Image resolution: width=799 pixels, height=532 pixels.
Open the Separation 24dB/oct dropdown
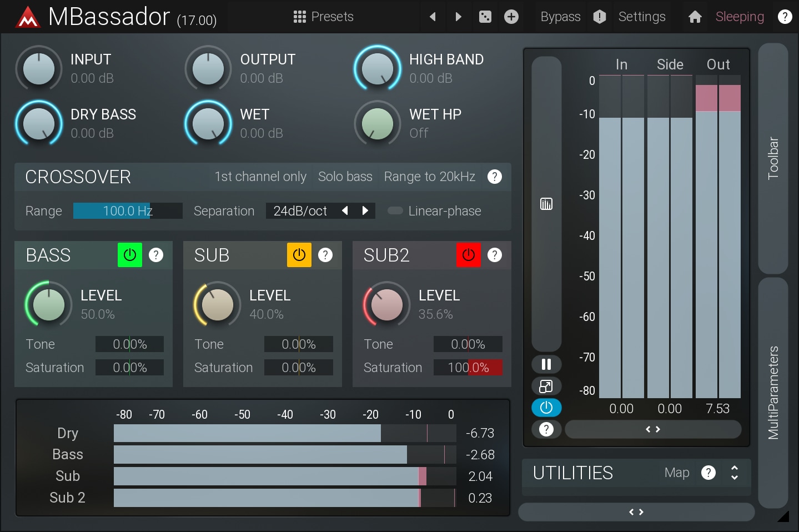tap(300, 211)
